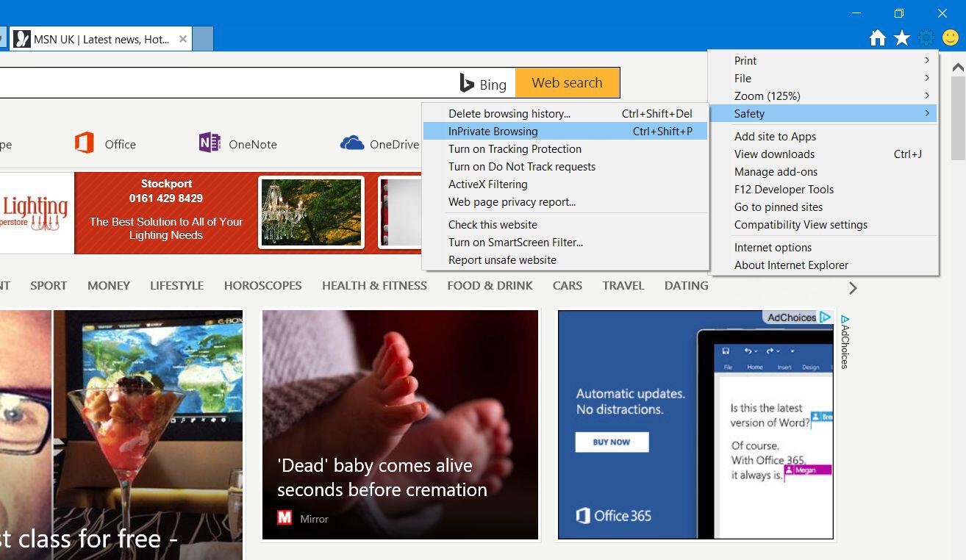
Task: Open the Home icon in the toolbar
Action: [878, 38]
